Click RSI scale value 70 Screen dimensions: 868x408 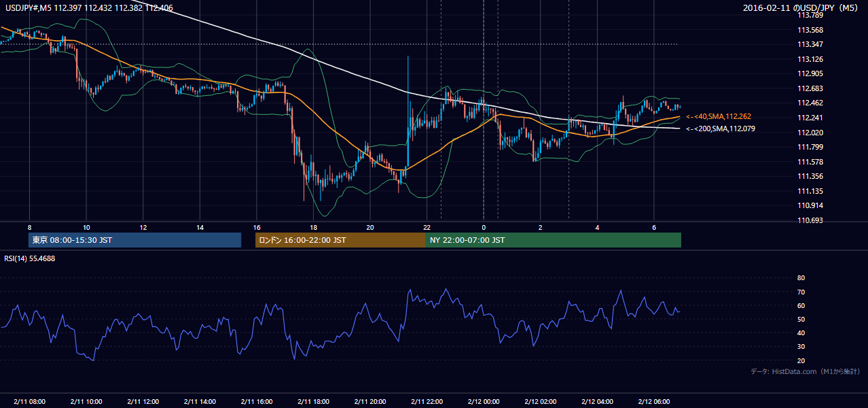(x=801, y=292)
